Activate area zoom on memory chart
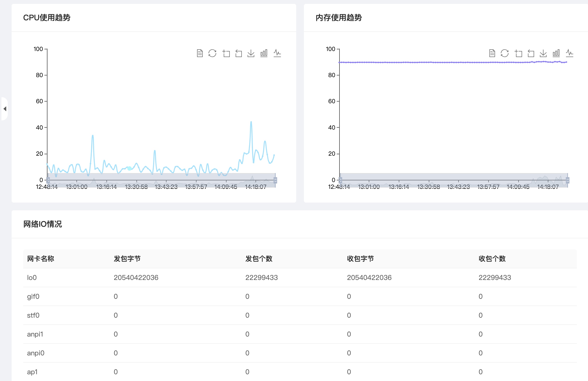The width and height of the screenshot is (588, 381). point(518,53)
